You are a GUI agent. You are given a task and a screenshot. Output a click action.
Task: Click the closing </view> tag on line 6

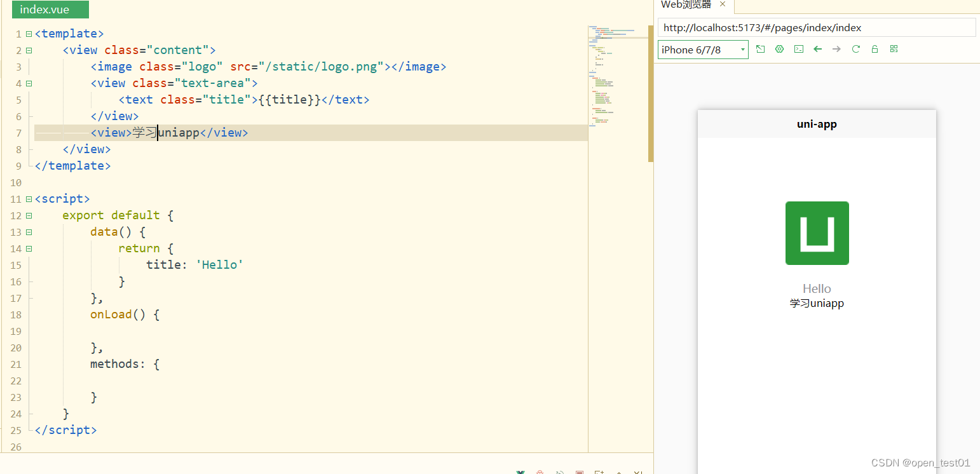(x=114, y=116)
